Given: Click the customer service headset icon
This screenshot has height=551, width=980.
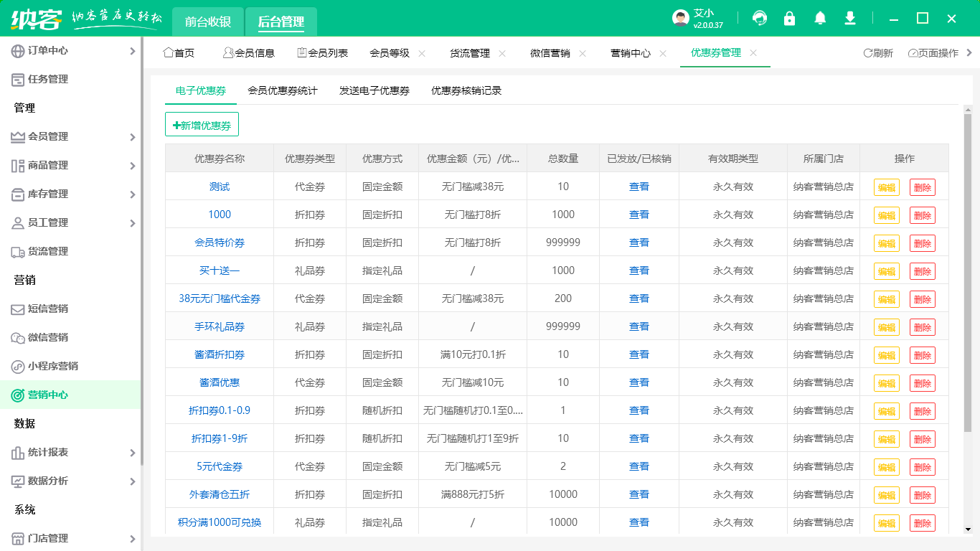Looking at the screenshot, I should click(x=760, y=19).
